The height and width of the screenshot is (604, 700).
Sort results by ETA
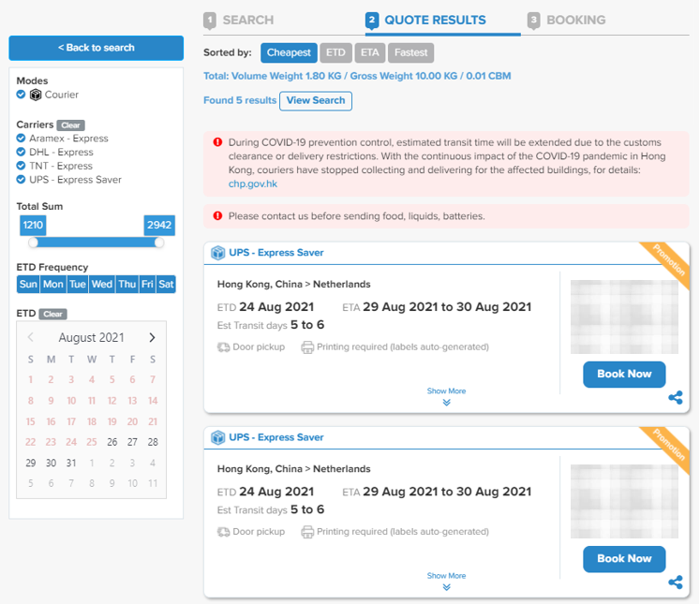point(369,52)
